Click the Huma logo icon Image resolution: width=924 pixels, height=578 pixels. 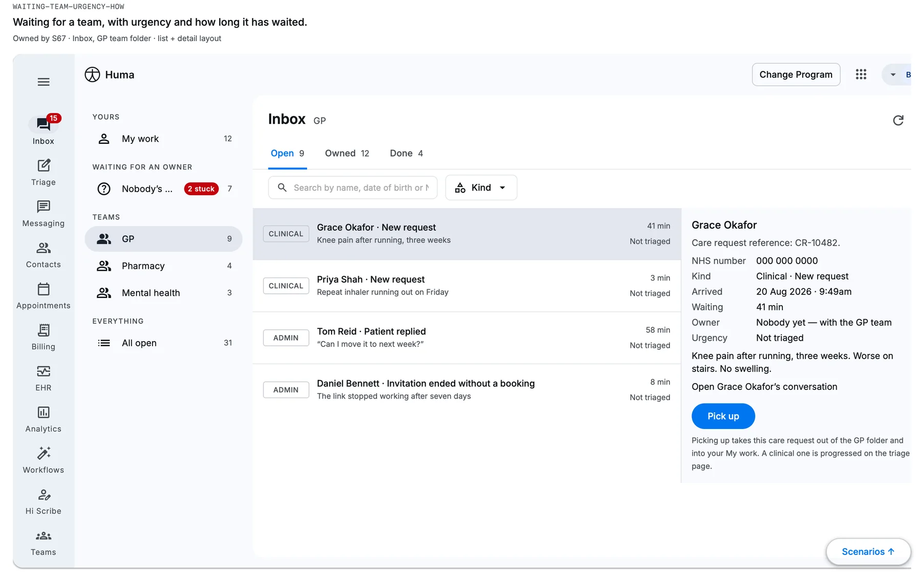pyautogui.click(x=92, y=74)
